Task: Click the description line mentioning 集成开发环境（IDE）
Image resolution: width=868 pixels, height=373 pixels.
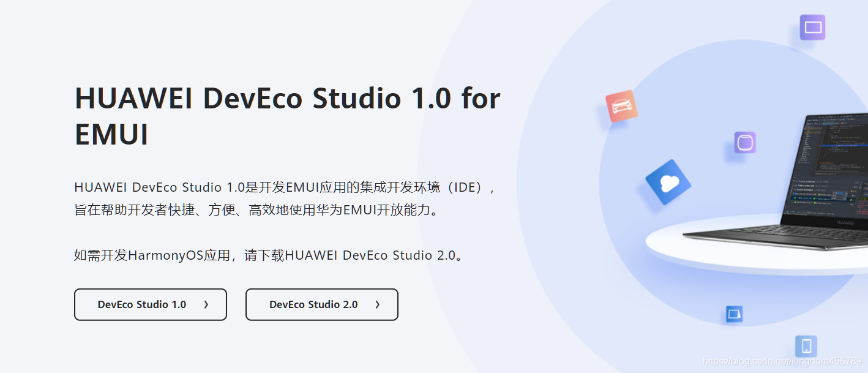Action: pos(285,187)
